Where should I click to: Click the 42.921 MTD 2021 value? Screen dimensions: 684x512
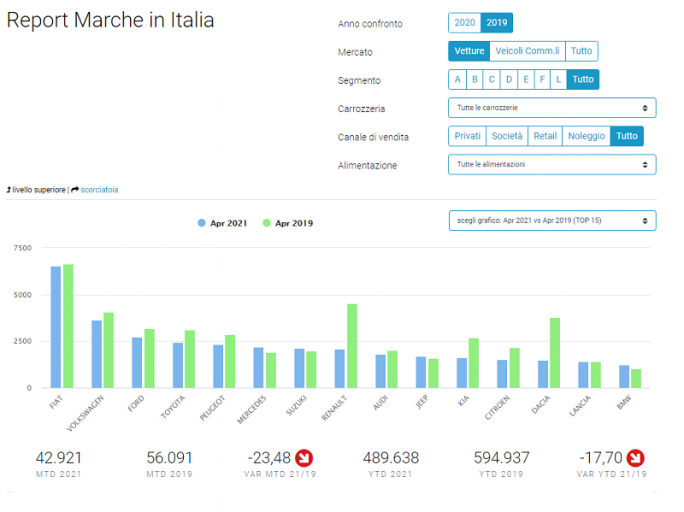58,458
